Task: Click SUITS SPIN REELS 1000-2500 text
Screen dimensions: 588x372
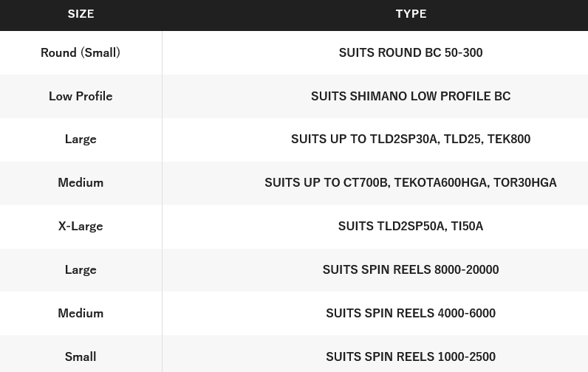Action: tap(411, 356)
